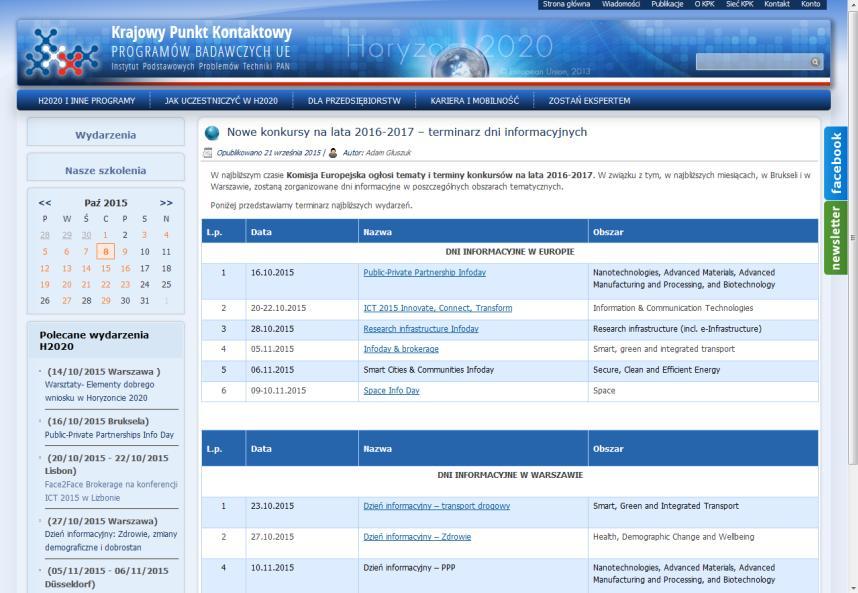The image size is (858, 593).
Task: Click the Paź 2015 calendar heading
Action: tap(106, 203)
